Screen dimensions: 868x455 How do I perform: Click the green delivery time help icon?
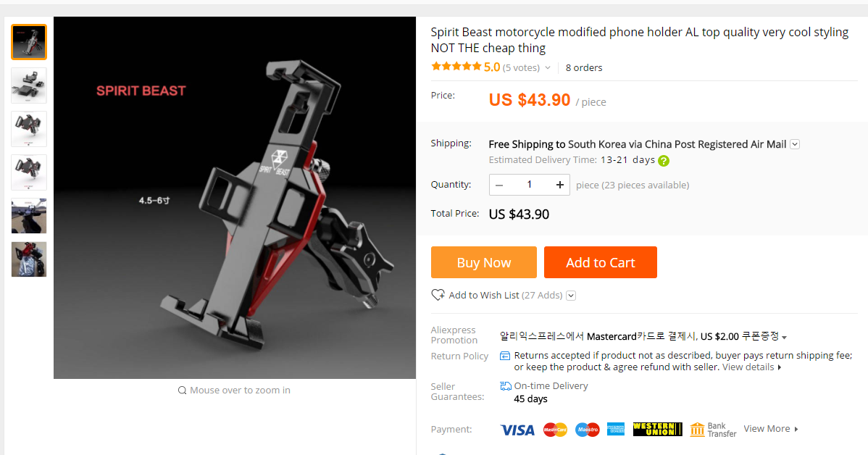click(664, 161)
